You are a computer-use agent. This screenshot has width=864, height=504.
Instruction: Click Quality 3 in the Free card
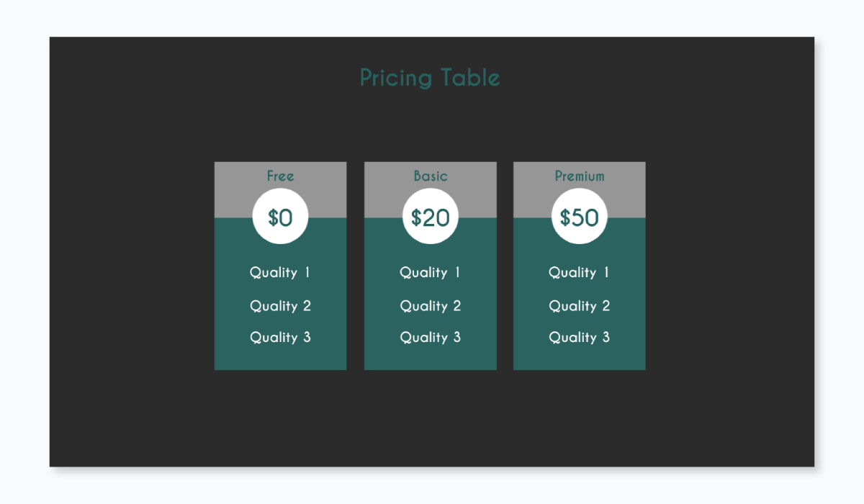[280, 337]
